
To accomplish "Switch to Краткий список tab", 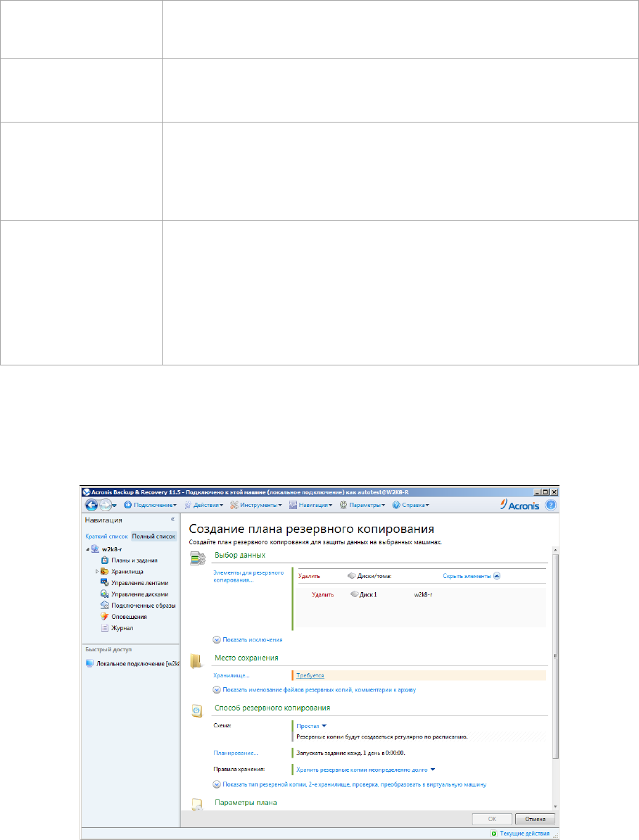I will click(107, 537).
